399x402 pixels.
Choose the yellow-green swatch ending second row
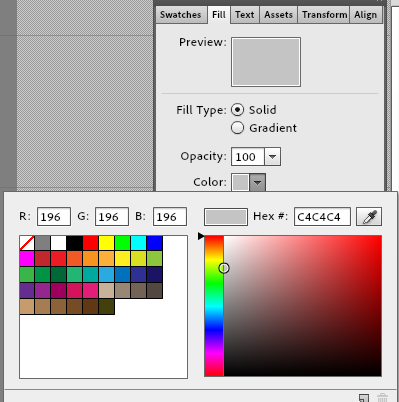click(155, 259)
